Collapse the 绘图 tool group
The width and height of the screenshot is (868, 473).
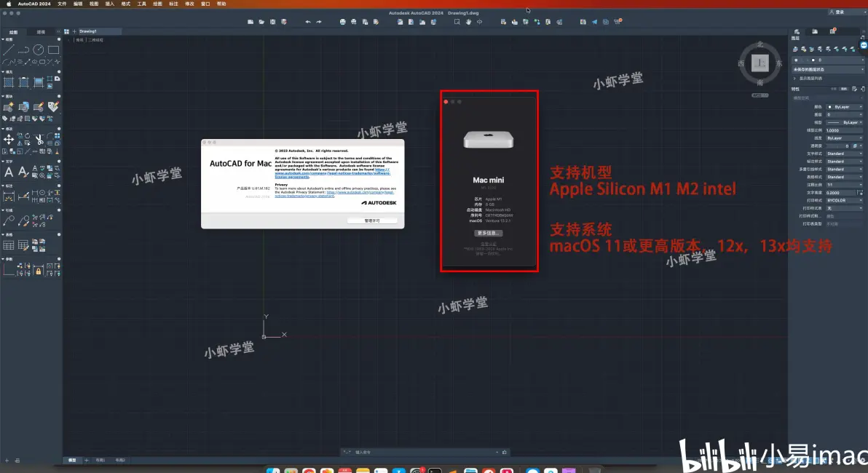3,39
